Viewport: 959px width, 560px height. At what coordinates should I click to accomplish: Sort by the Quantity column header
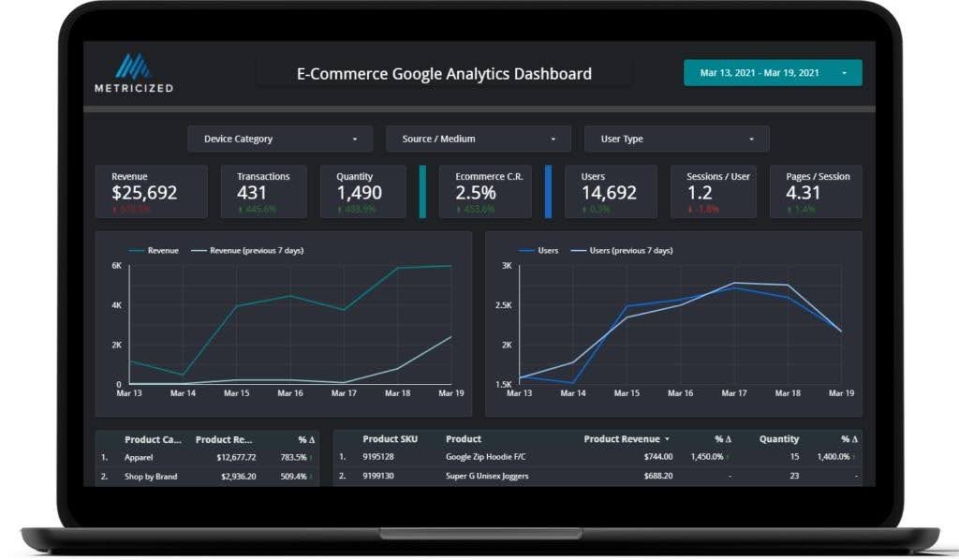point(779,439)
